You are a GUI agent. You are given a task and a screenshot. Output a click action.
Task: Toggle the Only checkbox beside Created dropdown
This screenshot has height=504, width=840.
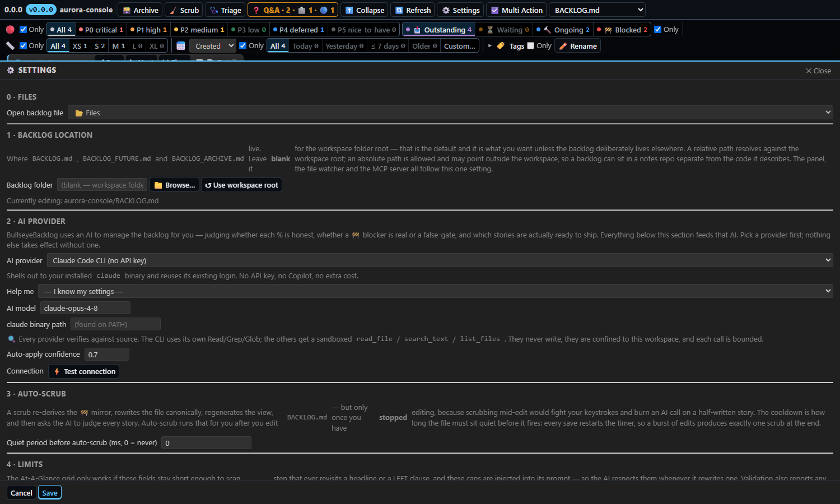coord(243,46)
